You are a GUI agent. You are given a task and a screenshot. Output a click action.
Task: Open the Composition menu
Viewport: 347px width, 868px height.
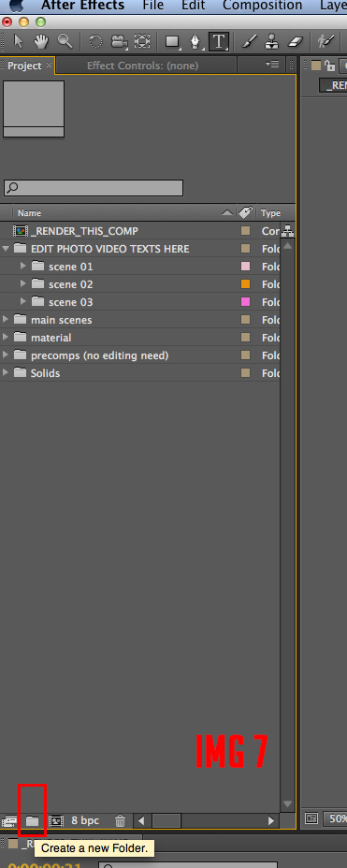tap(262, 7)
